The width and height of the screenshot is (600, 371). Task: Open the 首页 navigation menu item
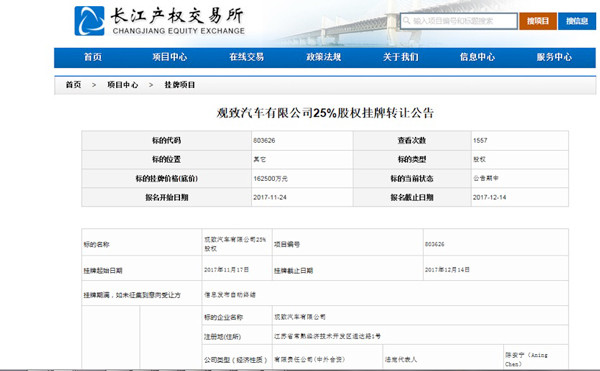(93, 57)
